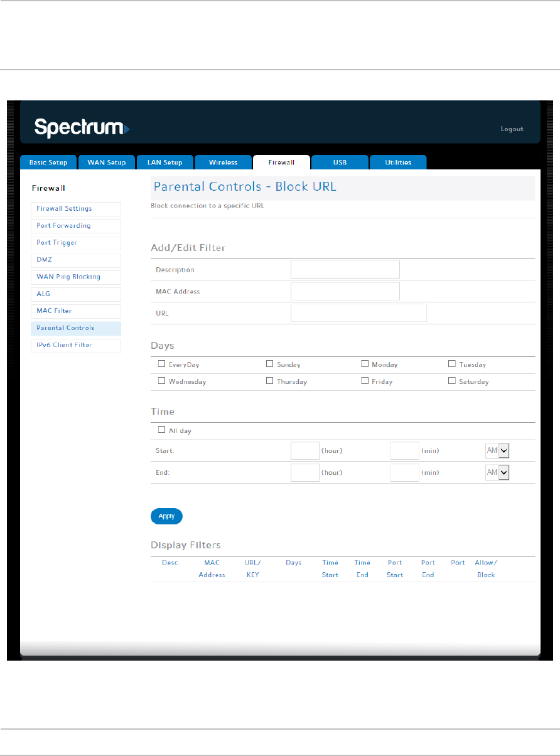Click the Start hour field

pyautogui.click(x=305, y=451)
